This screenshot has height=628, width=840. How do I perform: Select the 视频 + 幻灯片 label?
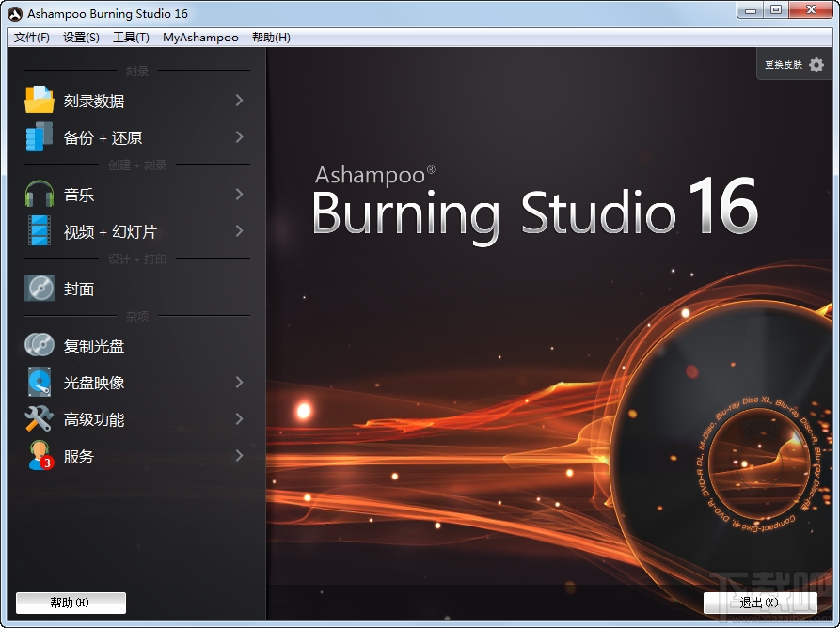[110, 231]
